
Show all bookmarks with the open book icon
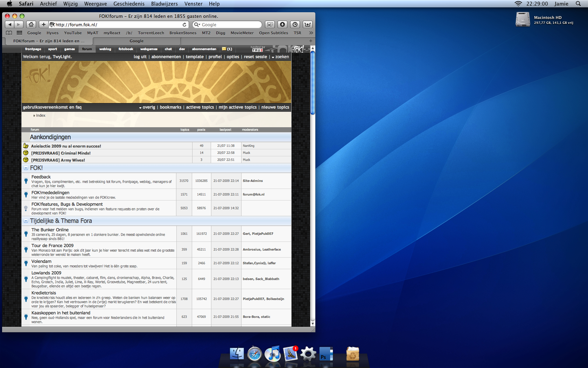9,33
